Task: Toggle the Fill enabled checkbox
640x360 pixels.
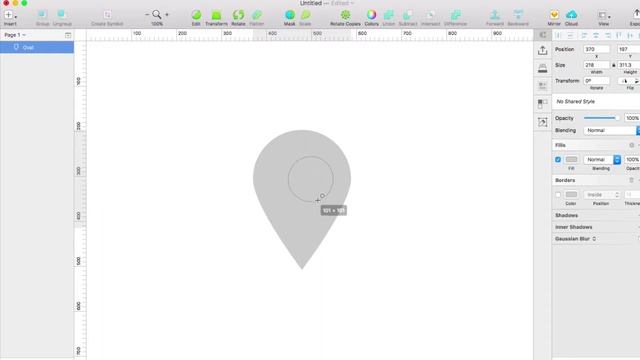Action: click(x=558, y=160)
